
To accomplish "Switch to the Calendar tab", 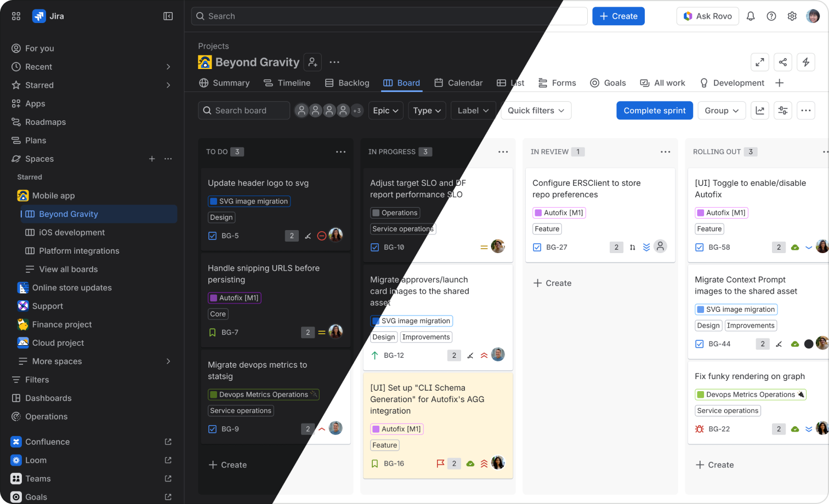I will (458, 83).
